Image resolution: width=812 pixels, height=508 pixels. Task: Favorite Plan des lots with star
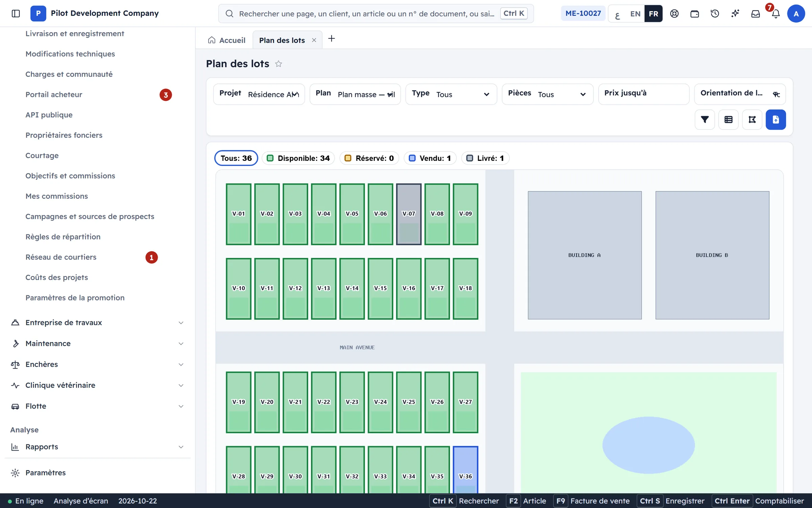[x=278, y=64]
